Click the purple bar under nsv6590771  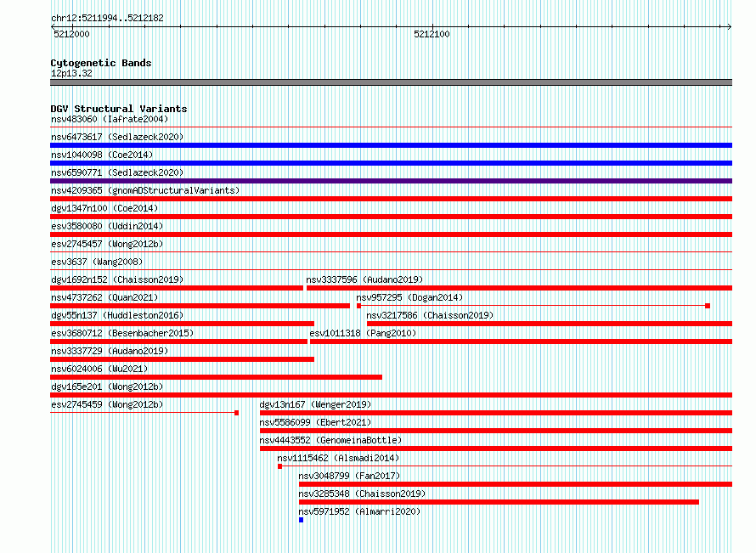[391, 181]
